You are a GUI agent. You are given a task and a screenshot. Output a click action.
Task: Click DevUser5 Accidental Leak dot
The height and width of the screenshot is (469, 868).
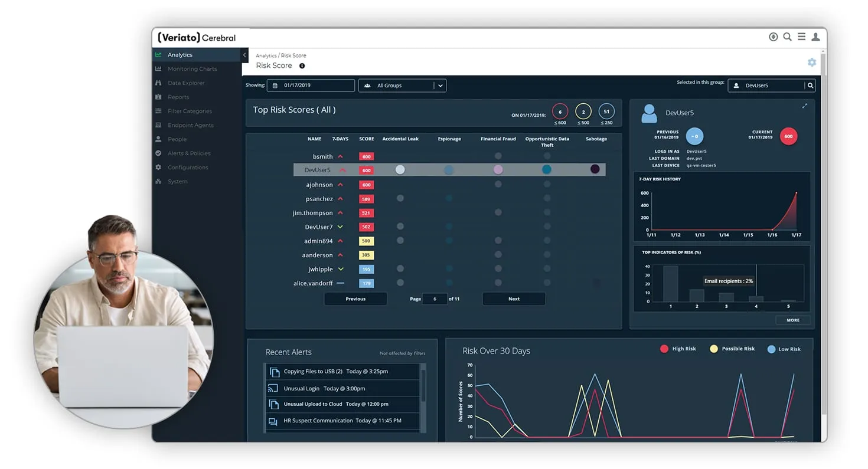pyautogui.click(x=400, y=170)
